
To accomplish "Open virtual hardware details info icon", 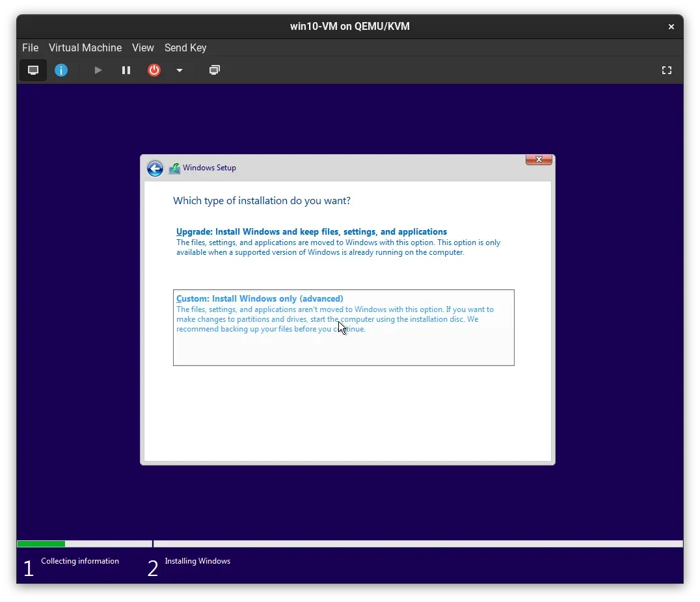I will [x=61, y=70].
